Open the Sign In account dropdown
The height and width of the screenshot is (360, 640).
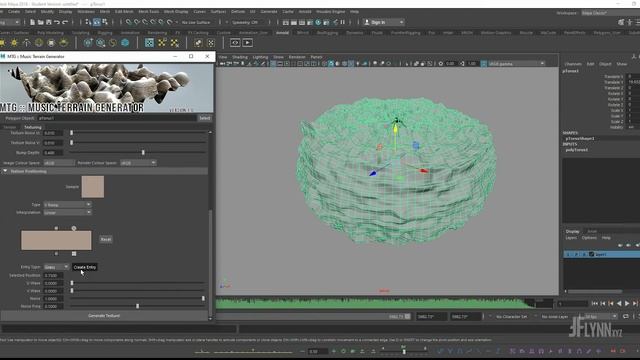[x=384, y=22]
